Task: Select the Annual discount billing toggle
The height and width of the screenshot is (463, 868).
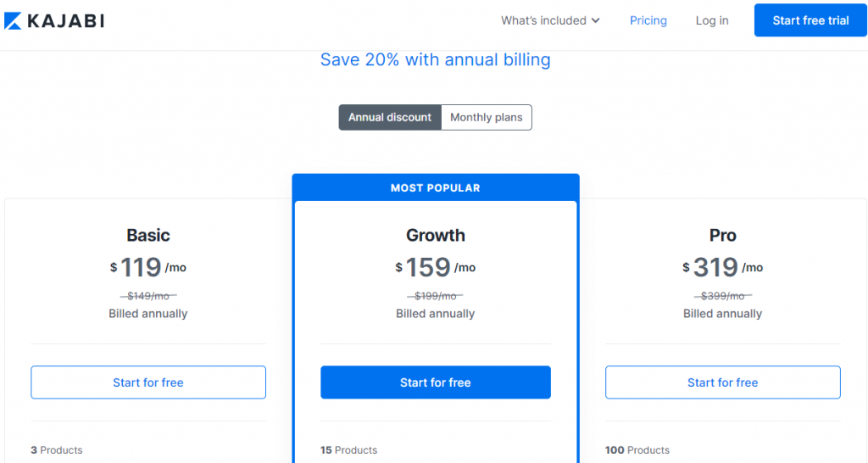Action: [x=390, y=117]
